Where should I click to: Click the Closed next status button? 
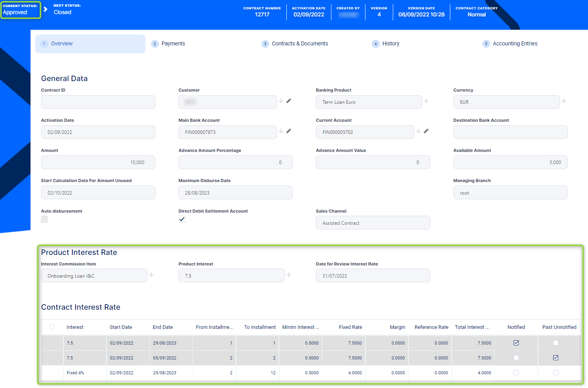(63, 12)
